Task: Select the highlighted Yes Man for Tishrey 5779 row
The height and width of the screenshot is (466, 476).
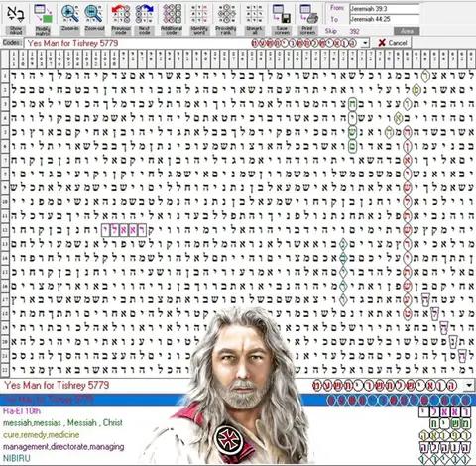Action: tap(237, 400)
